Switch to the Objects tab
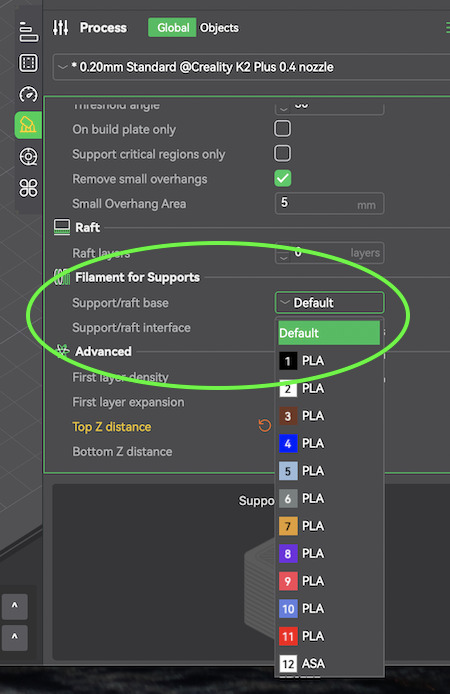 click(x=219, y=27)
